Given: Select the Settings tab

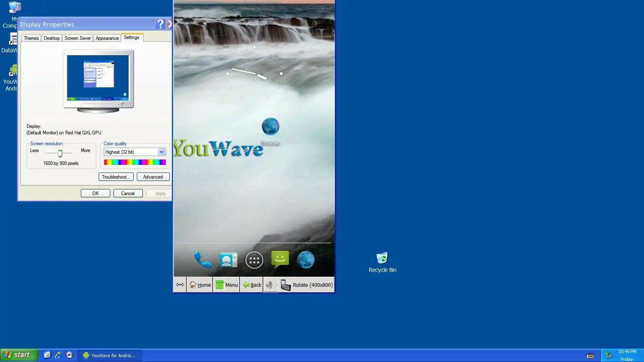Looking at the screenshot, I should coord(132,37).
